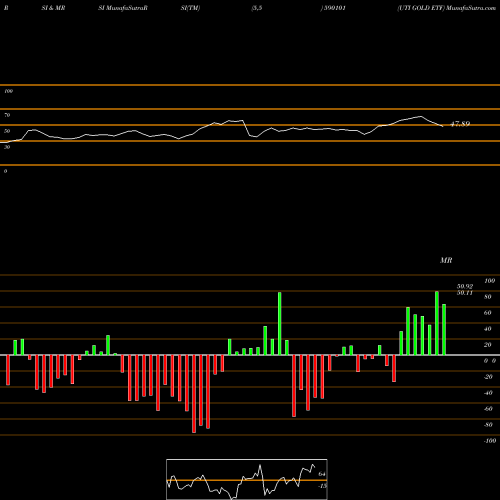
Task: Click the MR panel title label
Action: (x=446, y=260)
